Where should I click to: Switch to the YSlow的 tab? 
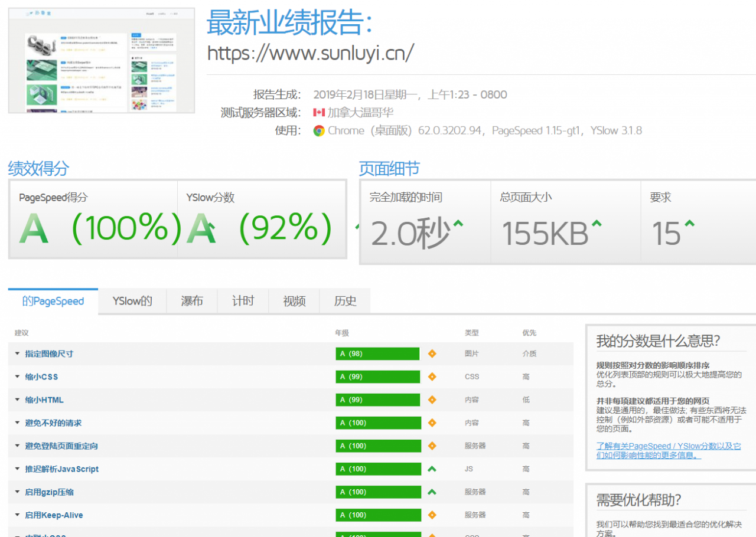(132, 301)
